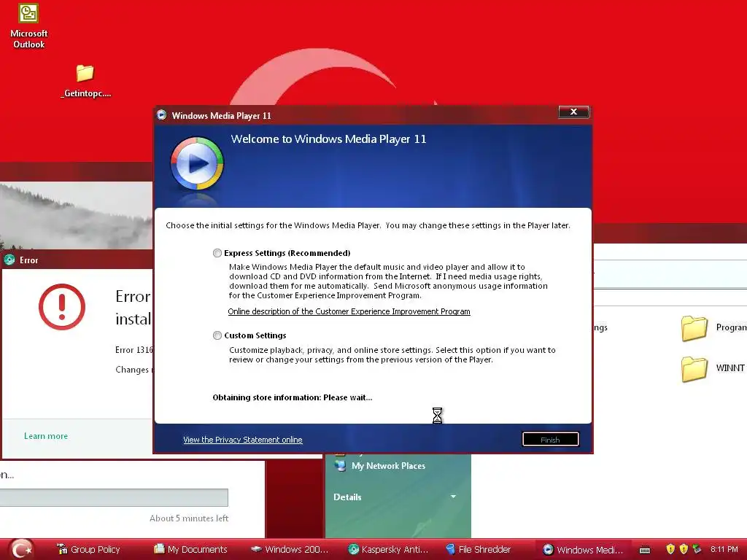Click the Details header label
The image size is (747, 560).
tap(347, 497)
